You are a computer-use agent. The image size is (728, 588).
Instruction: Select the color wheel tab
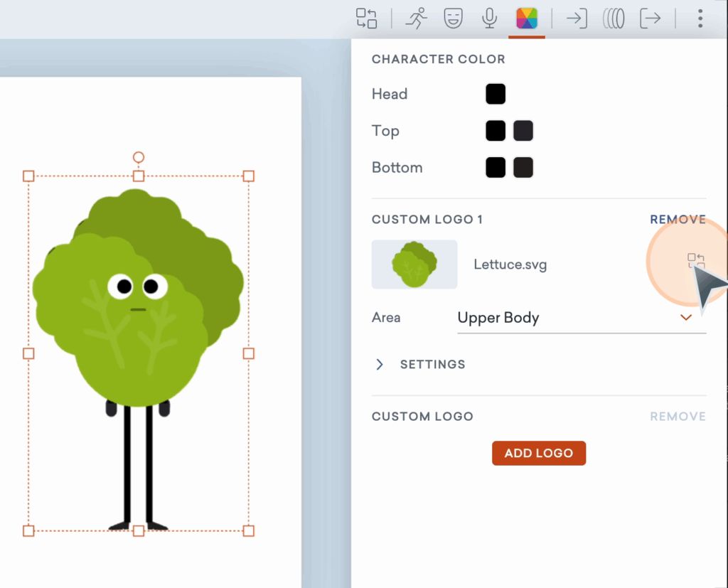(527, 18)
